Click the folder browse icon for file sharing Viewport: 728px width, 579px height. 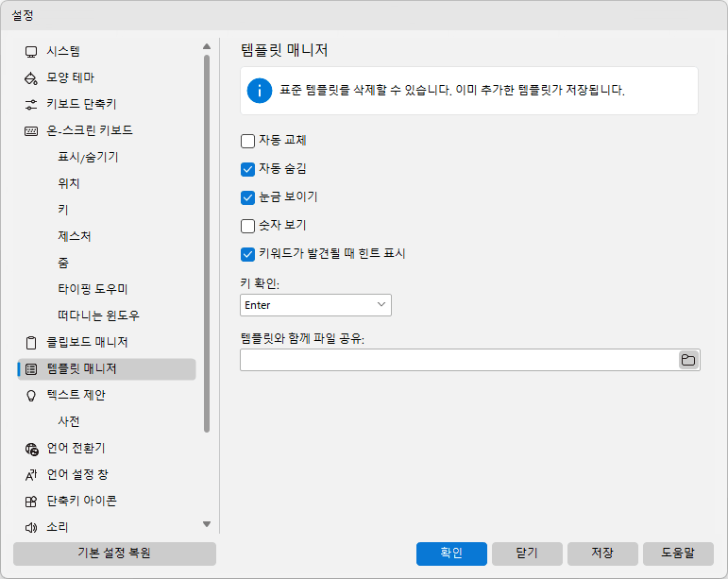pyautogui.click(x=688, y=360)
